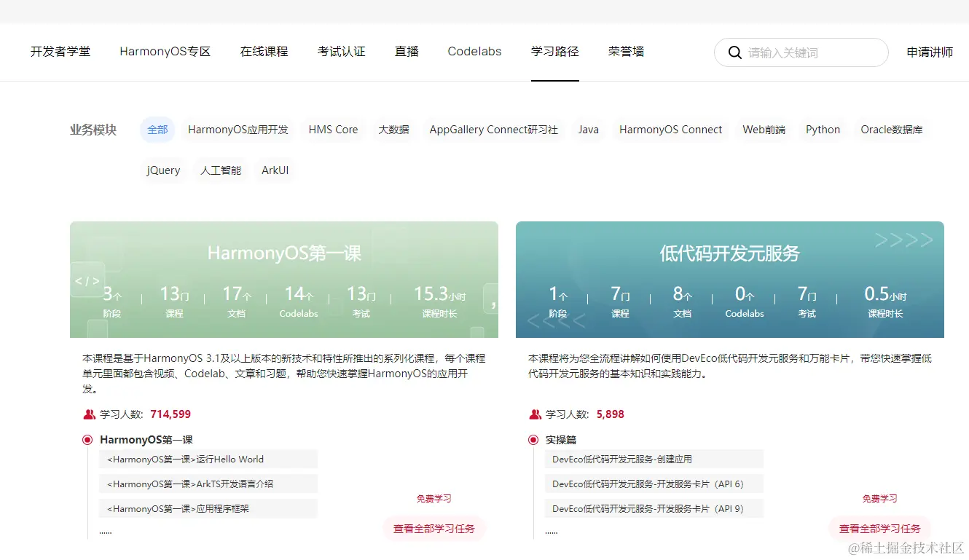969x560 pixels.
Task: Filter by 大数据 tag
Action: (393, 130)
